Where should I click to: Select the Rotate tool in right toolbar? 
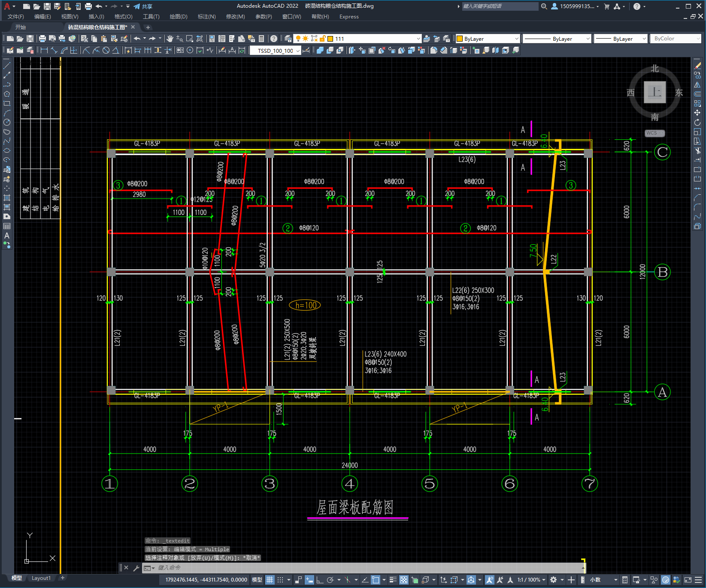697,122
